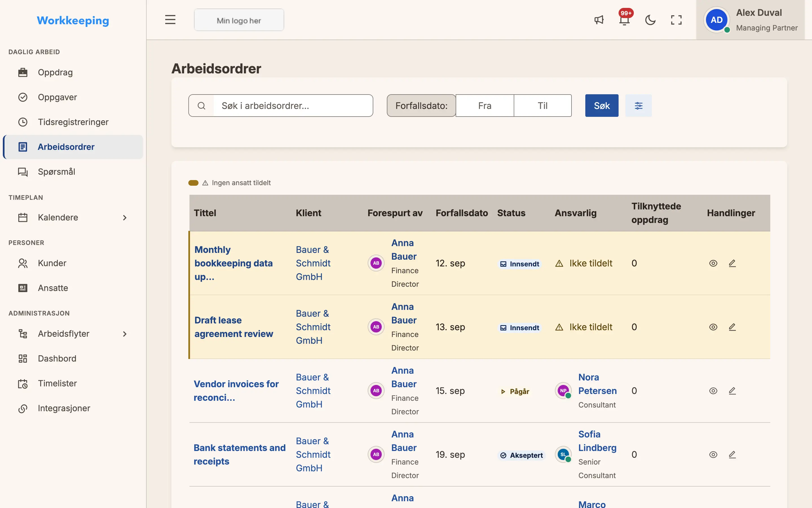This screenshot has height=508, width=812.
Task: Click the Søk button
Action: click(602, 106)
